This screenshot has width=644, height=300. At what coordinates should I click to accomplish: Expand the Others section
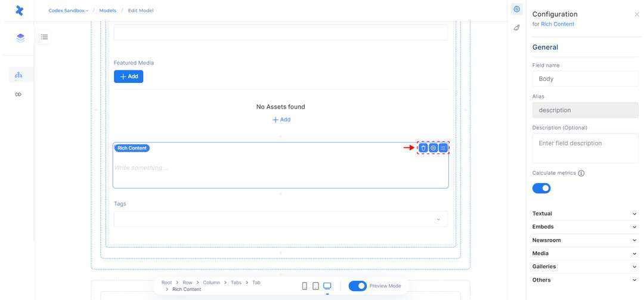[x=585, y=280]
